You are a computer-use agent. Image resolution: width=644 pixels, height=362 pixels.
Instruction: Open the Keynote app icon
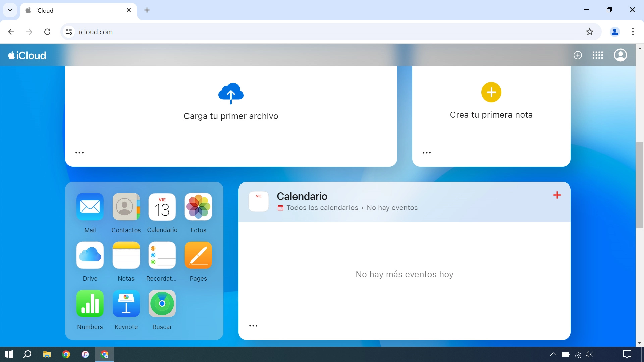click(126, 303)
